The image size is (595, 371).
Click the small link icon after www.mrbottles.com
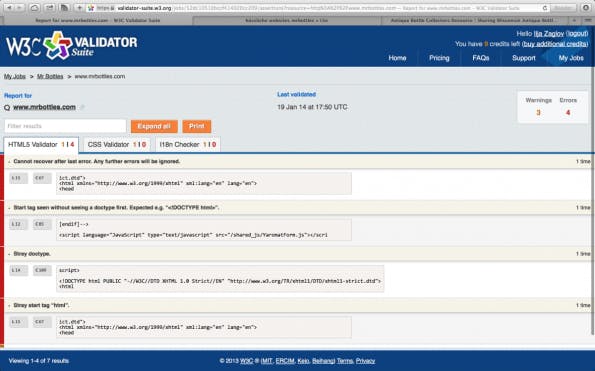[x=82, y=107]
